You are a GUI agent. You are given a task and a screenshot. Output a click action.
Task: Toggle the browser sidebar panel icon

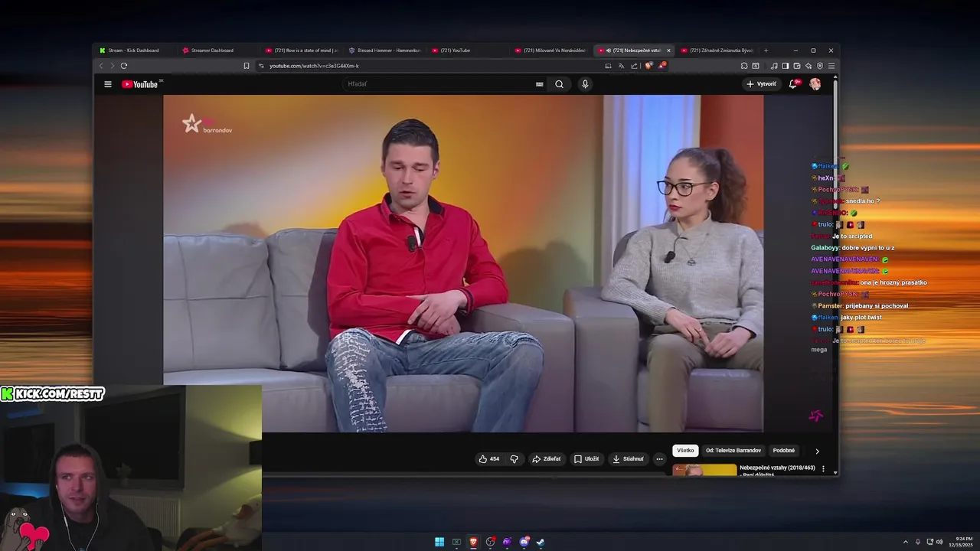[x=786, y=66]
